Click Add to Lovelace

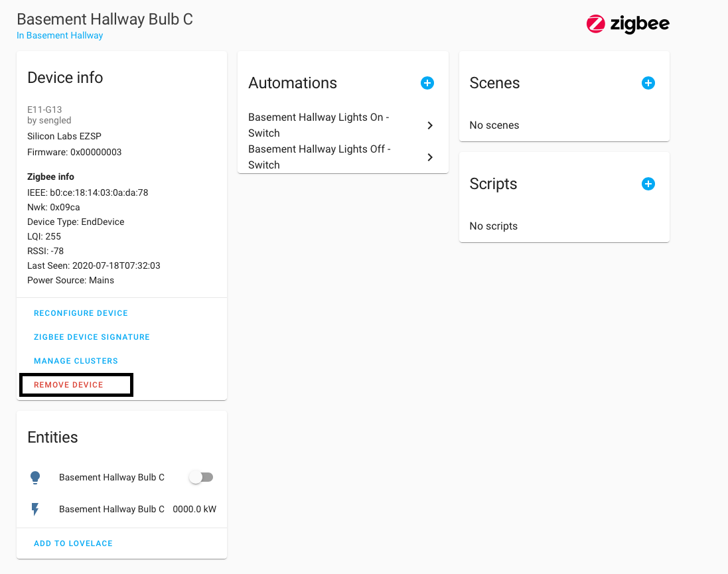click(73, 543)
